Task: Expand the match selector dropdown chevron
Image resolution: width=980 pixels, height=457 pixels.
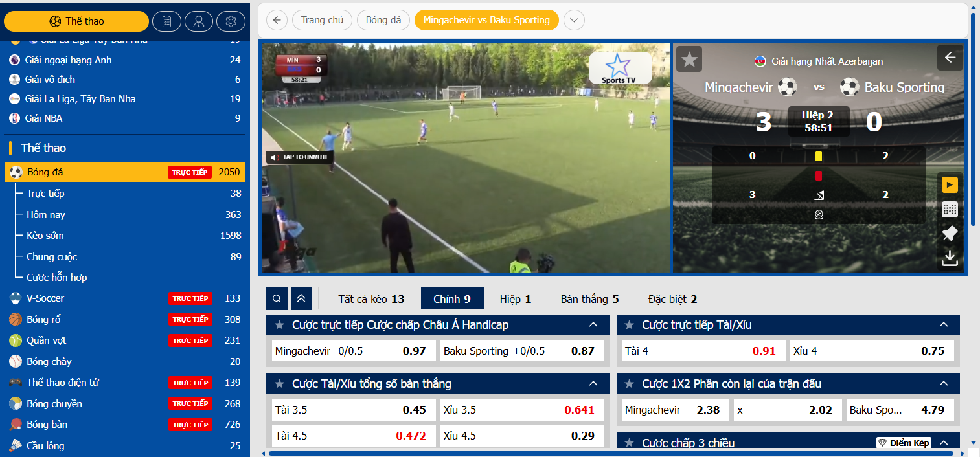Action: point(574,20)
